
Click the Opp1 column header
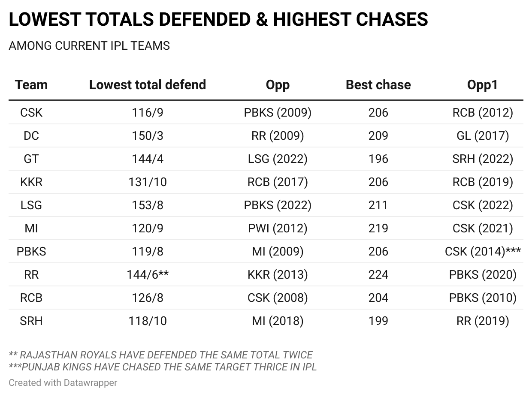(483, 85)
